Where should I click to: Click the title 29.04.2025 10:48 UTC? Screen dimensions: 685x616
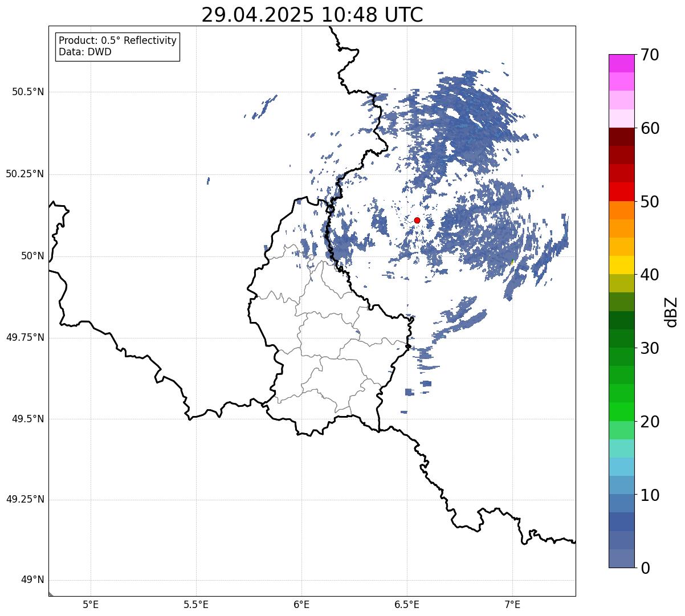(312, 15)
